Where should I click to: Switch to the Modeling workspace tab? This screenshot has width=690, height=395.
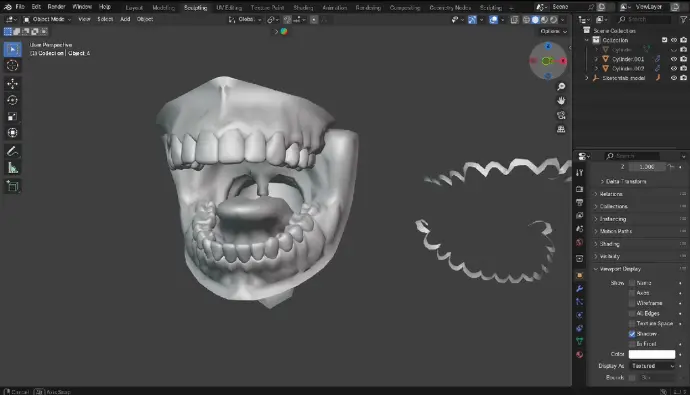tap(163, 7)
